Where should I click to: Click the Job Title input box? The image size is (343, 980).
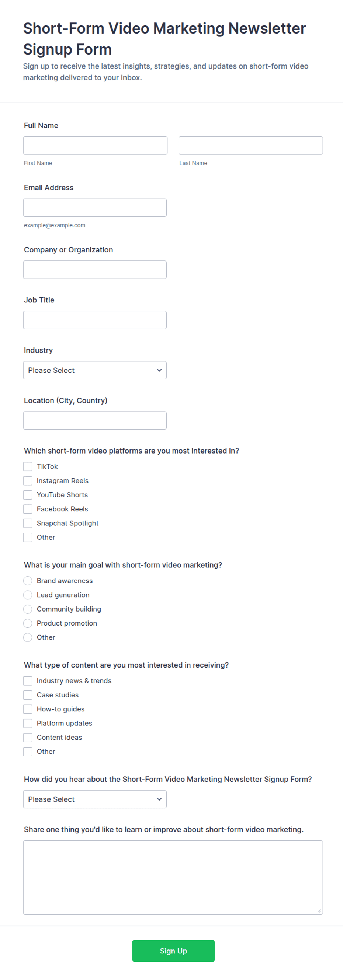(x=95, y=319)
